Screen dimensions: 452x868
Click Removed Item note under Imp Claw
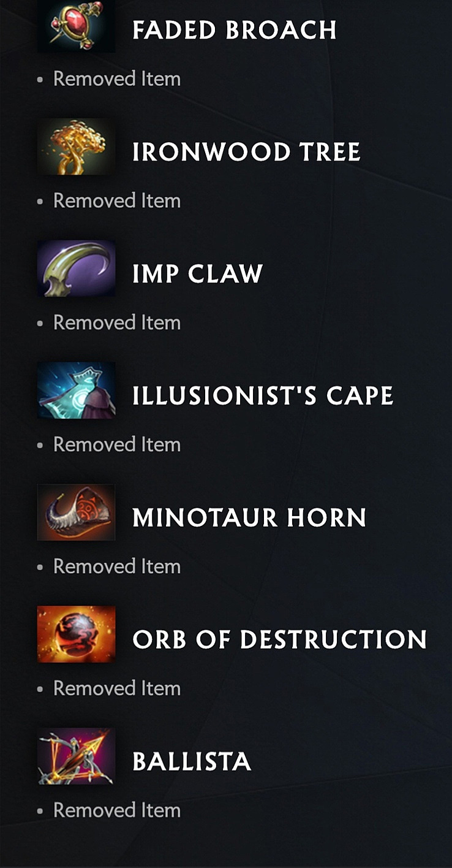coord(117,323)
